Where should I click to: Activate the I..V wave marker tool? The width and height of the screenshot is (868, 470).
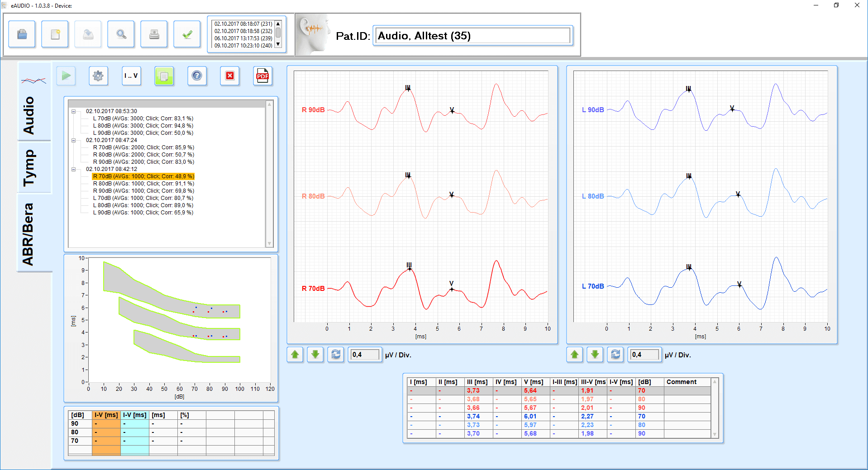tap(131, 76)
